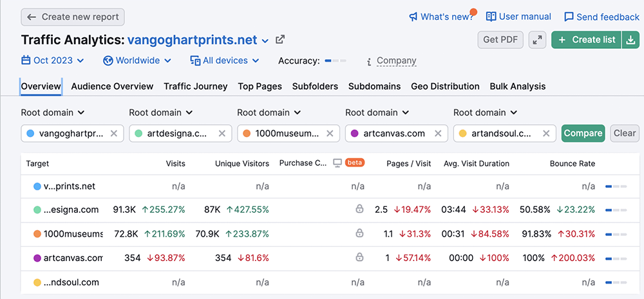
Task: Open the What's new megaphone link
Action: tap(442, 17)
